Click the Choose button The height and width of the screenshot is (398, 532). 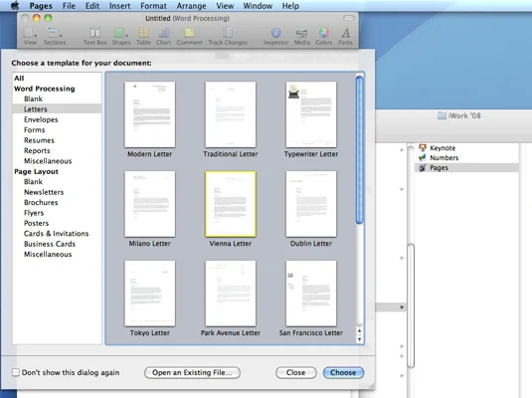[343, 372]
